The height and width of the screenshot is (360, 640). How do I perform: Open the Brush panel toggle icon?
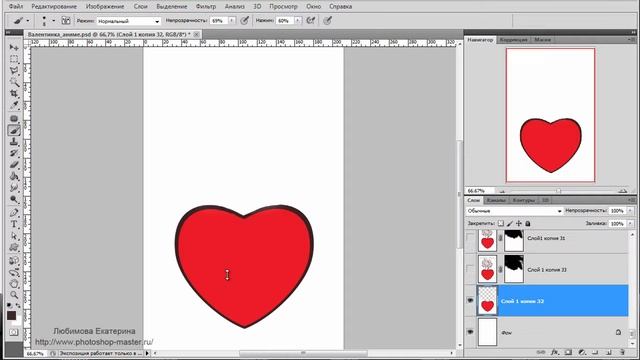tap(66, 20)
